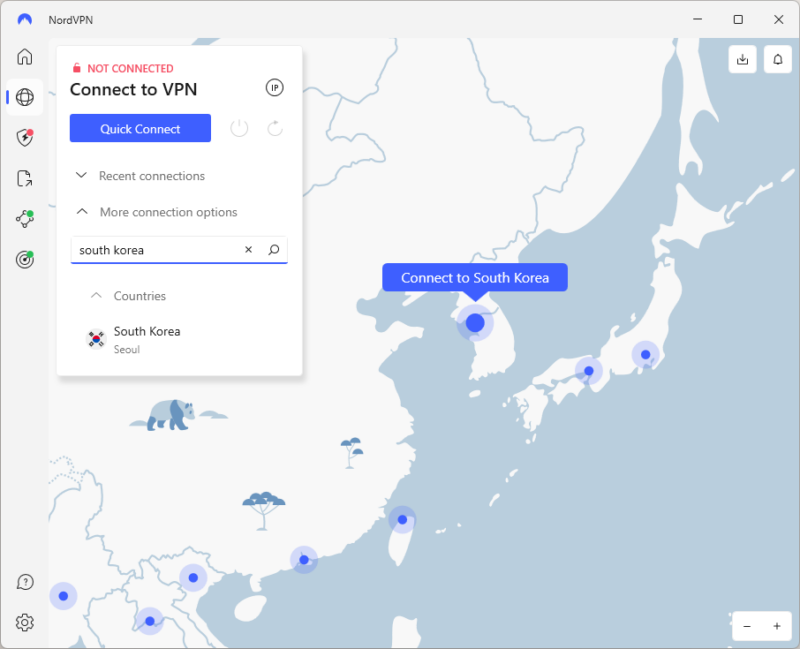Viewport: 800px width, 649px height.
Task: Click the IP info icon
Action: (274, 88)
